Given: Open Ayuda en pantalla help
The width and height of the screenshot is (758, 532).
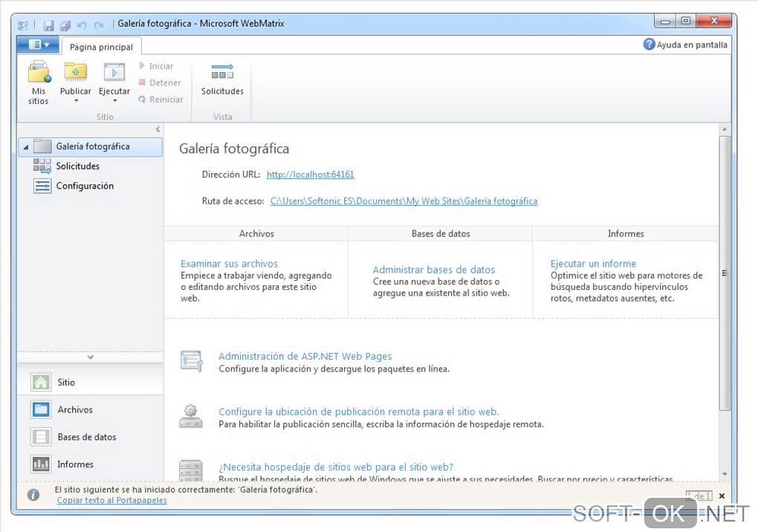Looking at the screenshot, I should point(685,45).
